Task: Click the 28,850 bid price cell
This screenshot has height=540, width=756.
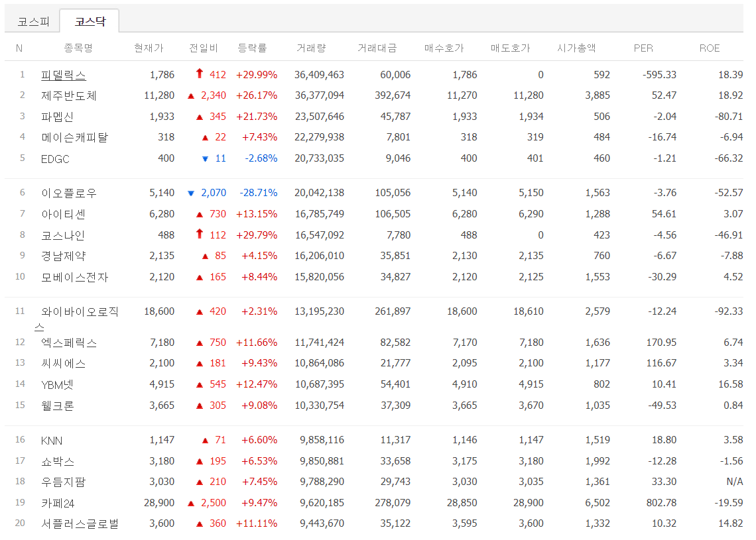Action: 462,502
